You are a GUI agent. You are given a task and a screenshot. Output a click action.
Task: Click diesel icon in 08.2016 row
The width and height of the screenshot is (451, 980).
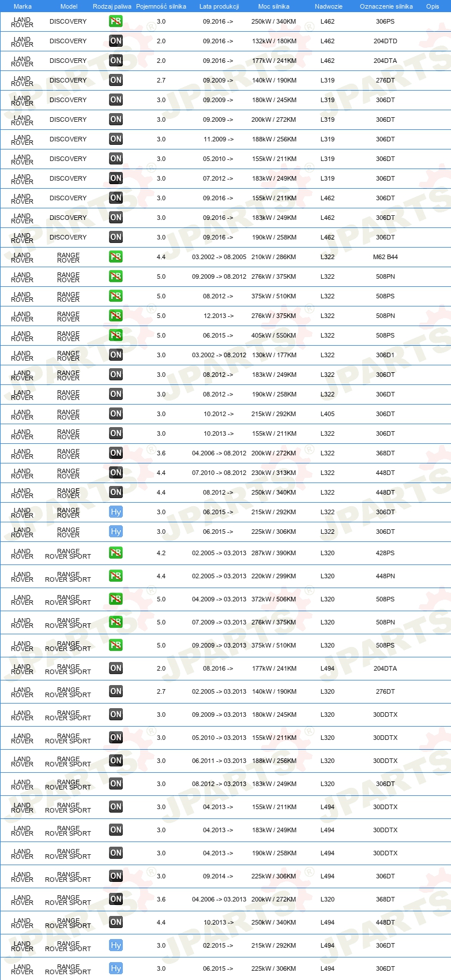(116, 668)
